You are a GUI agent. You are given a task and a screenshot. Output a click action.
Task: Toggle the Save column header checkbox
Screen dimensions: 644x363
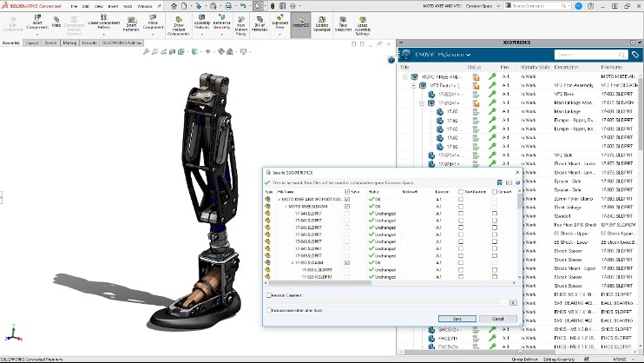tap(347, 192)
